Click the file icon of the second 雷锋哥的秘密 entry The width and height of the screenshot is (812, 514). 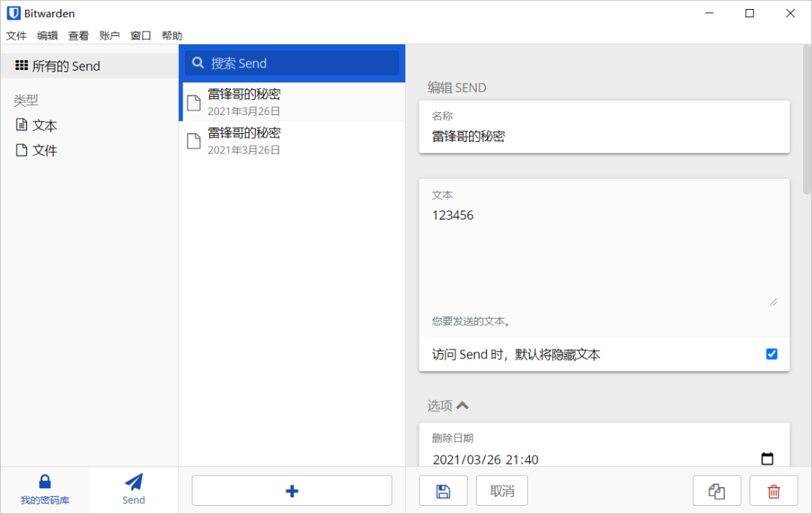tap(194, 141)
